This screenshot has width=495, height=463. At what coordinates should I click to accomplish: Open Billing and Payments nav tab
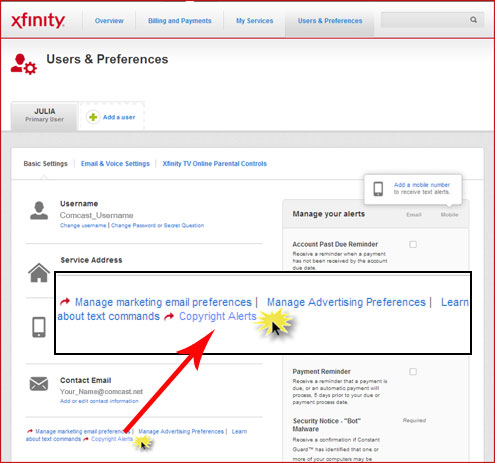[180, 21]
